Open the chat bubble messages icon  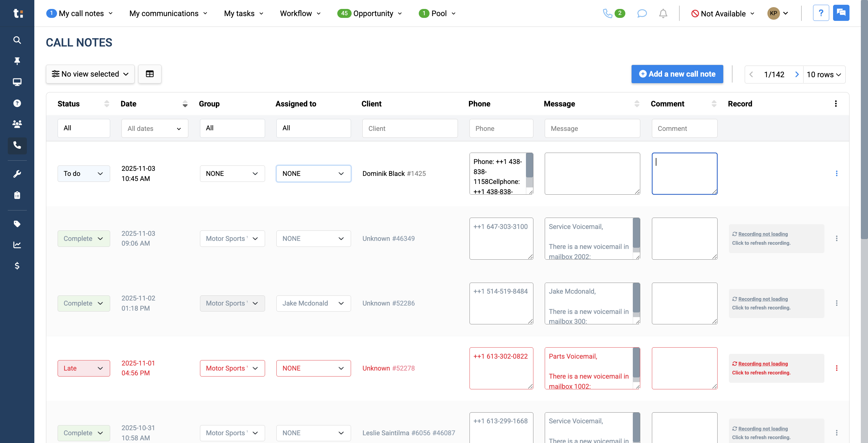point(642,13)
